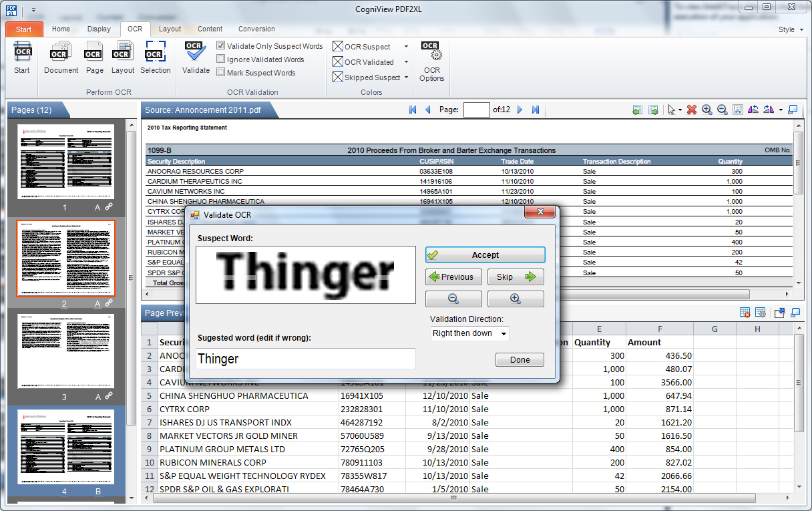Switch to Home ribbon tab
Image resolution: width=812 pixels, height=511 pixels.
coord(61,29)
